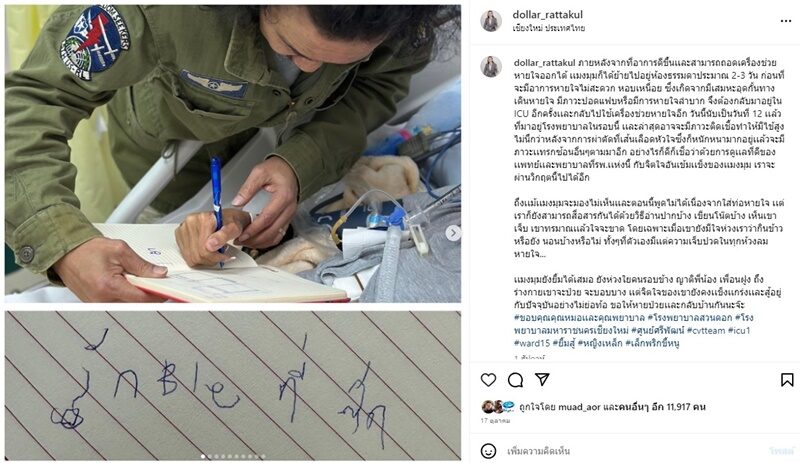Click the post button in comment box
800x463 pixels.
pyautogui.click(x=782, y=451)
